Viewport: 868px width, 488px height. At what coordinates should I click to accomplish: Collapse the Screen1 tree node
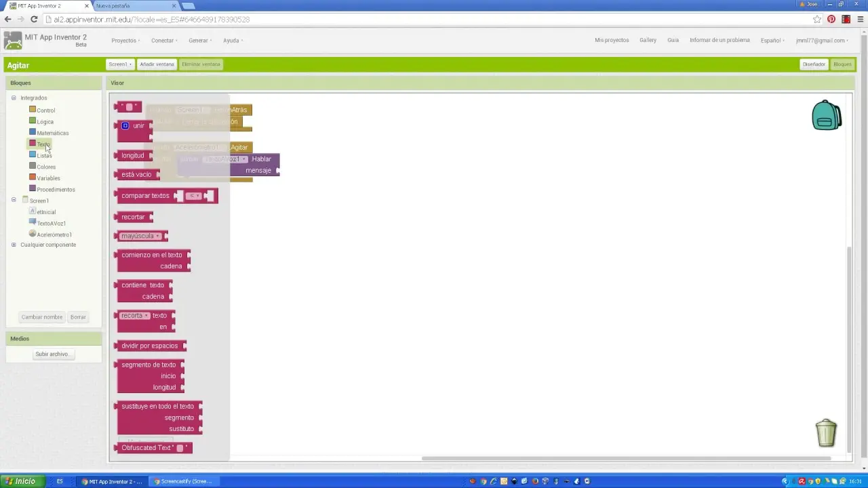click(14, 200)
